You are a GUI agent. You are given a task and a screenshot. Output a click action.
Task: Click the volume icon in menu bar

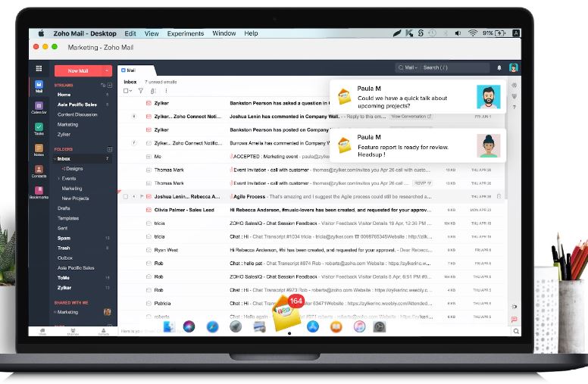pos(458,33)
